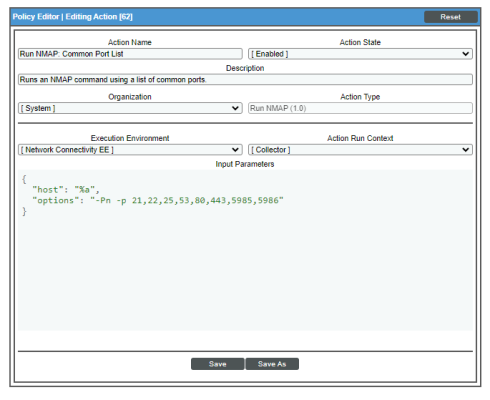The height and width of the screenshot is (400, 490).
Task: Click empty area of Input Parameters editor
Action: click(x=245, y=273)
